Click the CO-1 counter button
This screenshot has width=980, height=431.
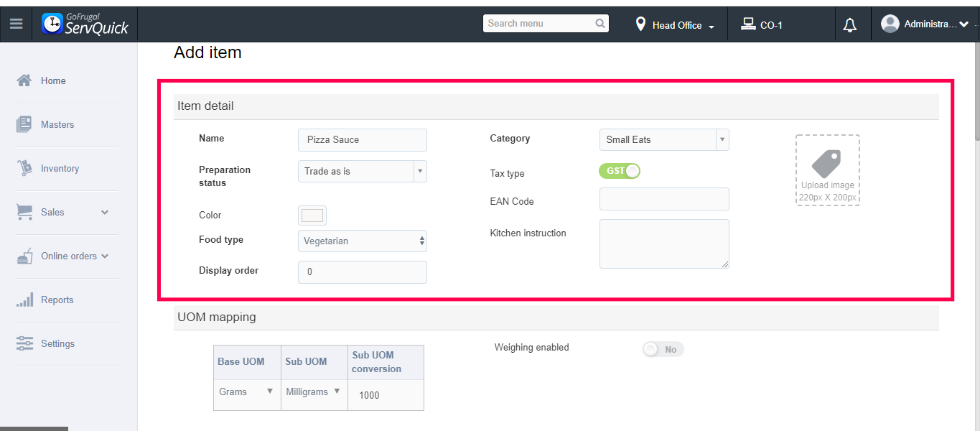[x=762, y=25]
